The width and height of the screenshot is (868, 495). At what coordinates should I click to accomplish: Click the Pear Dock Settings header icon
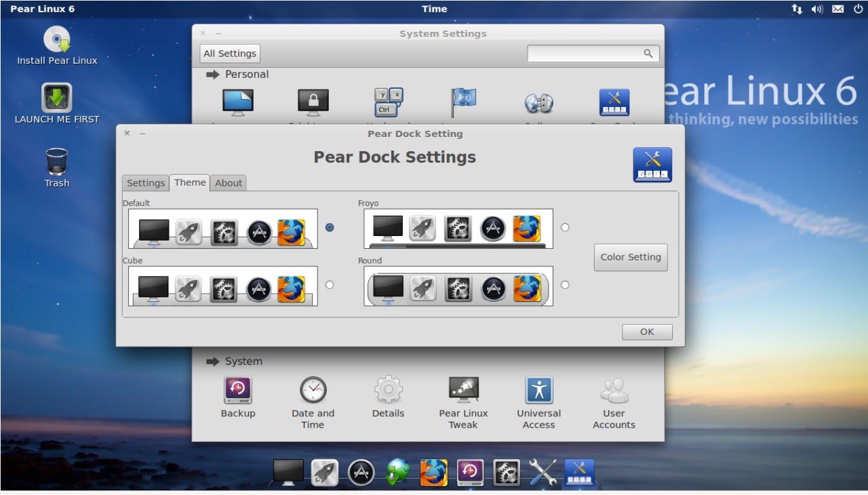pos(652,165)
